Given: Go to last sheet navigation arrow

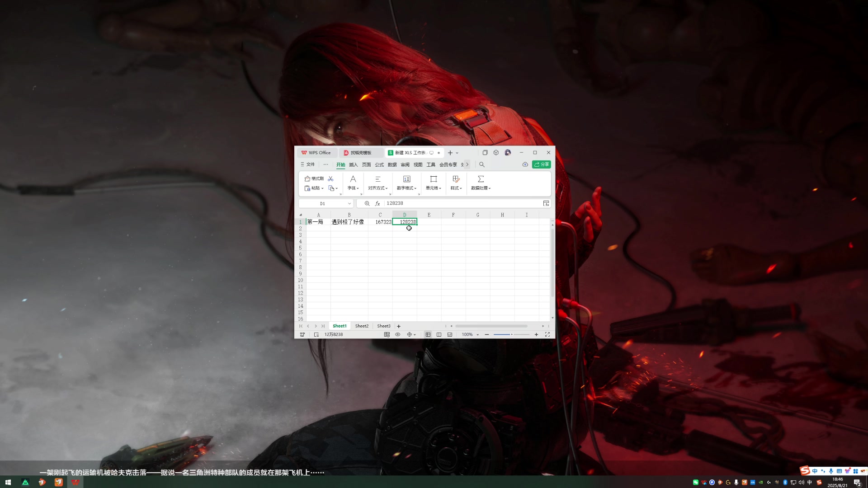Looking at the screenshot, I should [x=323, y=326].
